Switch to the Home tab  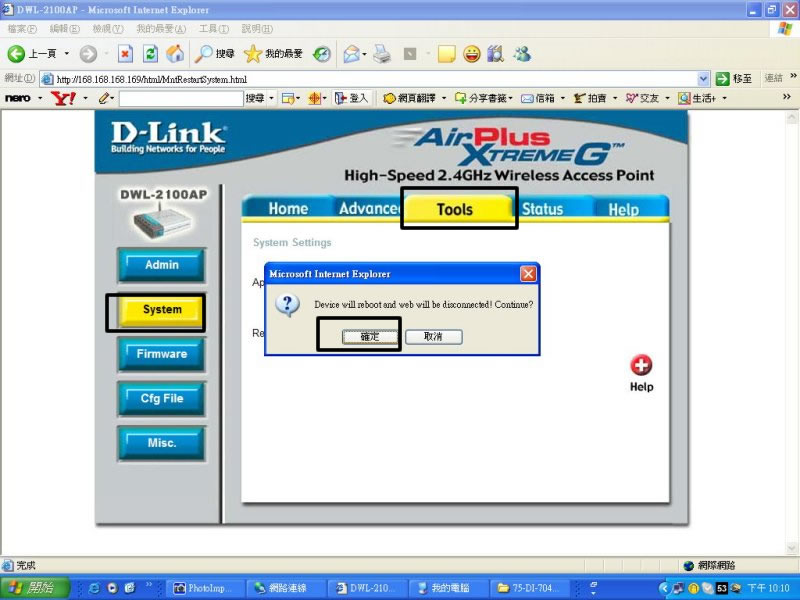(288, 209)
